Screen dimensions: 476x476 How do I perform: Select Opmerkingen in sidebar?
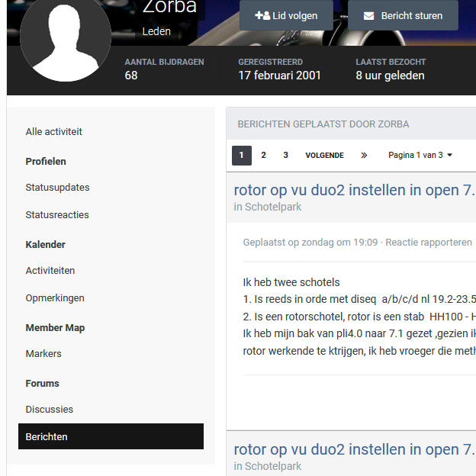(x=55, y=297)
